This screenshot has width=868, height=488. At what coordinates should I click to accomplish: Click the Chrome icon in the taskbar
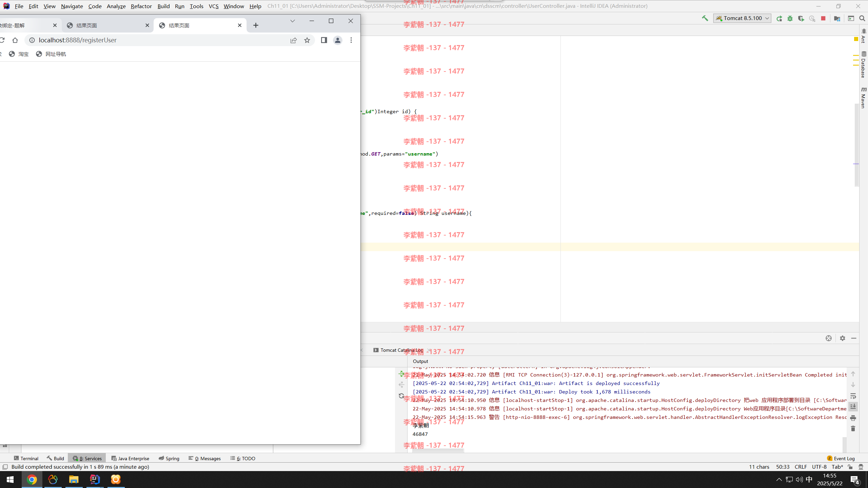coord(32,480)
